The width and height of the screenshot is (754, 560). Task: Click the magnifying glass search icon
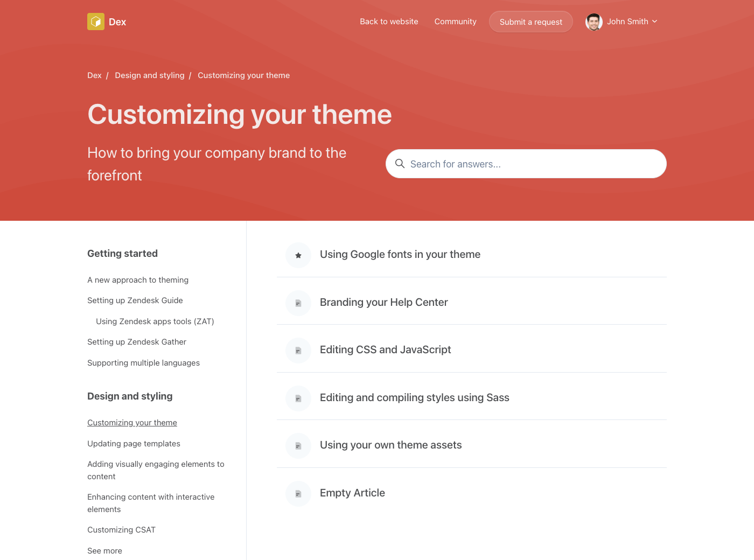(x=400, y=164)
